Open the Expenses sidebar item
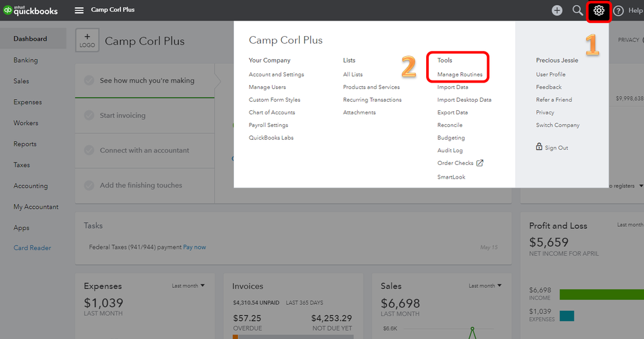Screen dimensions: 644x339 point(28,102)
